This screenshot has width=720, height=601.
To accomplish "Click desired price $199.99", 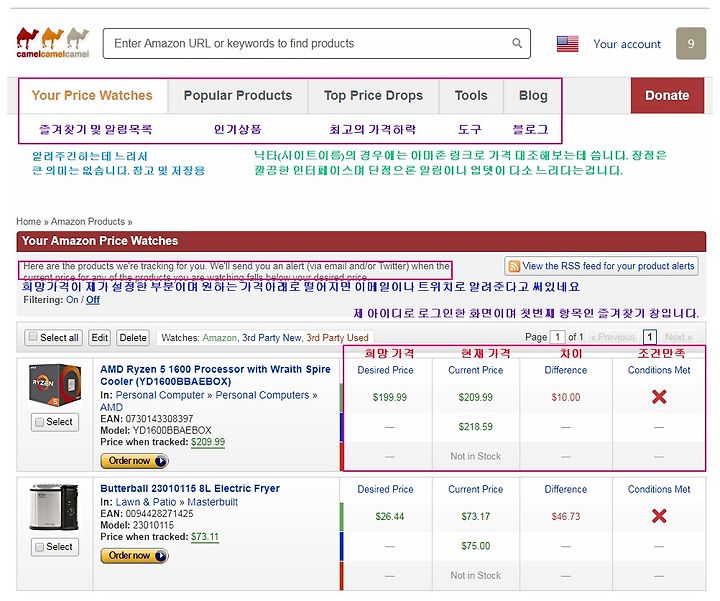I will (x=389, y=397).
